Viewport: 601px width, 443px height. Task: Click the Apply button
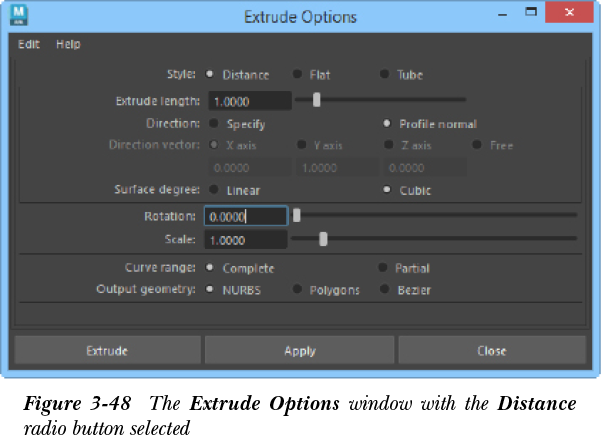tap(300, 351)
